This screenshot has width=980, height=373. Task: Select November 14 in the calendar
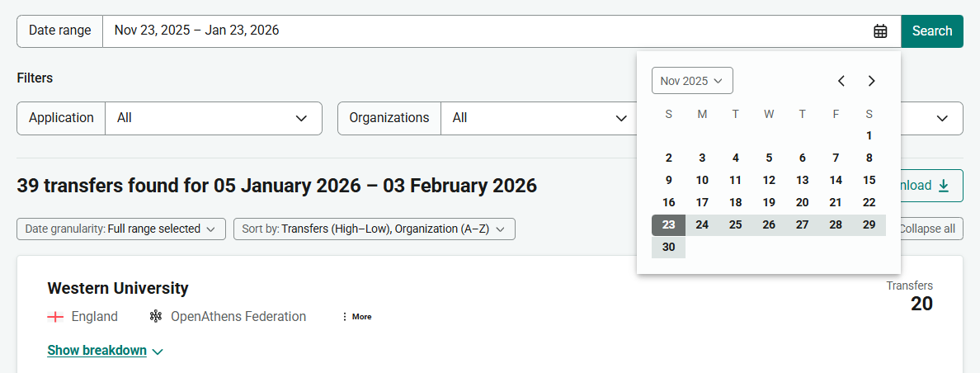[836, 181]
